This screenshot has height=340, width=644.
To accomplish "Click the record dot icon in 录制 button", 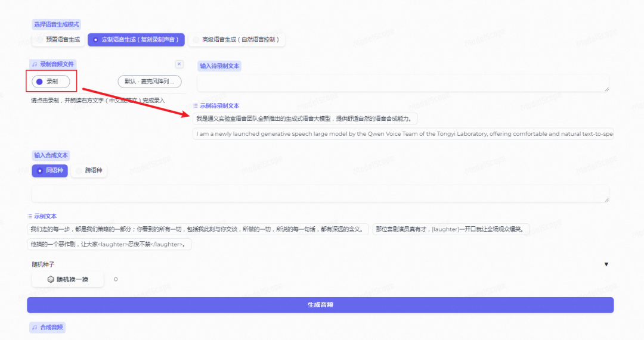I will [x=39, y=82].
